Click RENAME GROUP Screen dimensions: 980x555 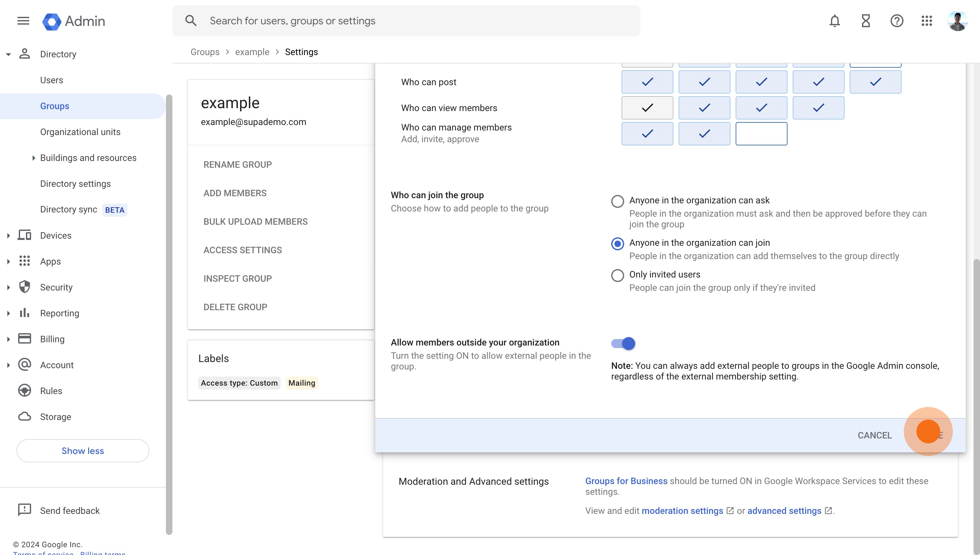[x=238, y=165]
